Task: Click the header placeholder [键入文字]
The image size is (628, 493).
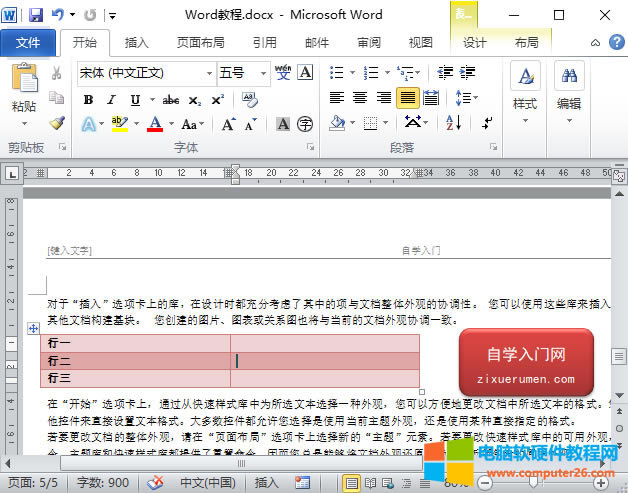Action: (x=70, y=251)
